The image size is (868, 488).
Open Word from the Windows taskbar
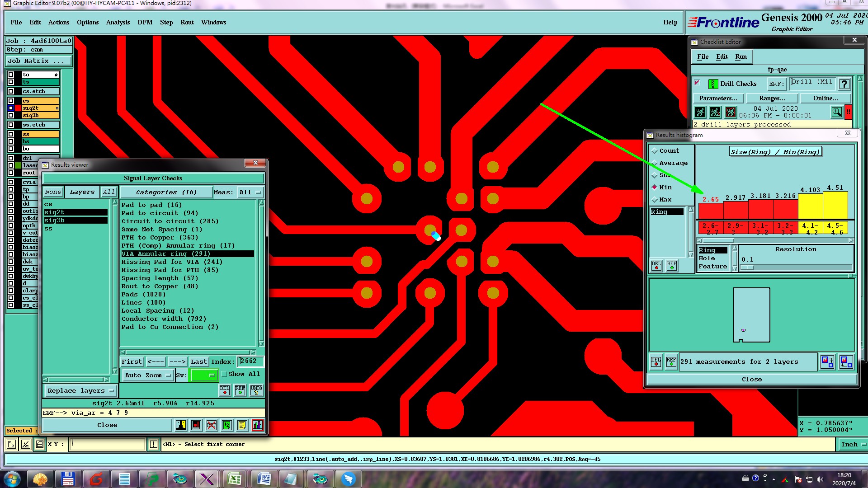[264, 479]
